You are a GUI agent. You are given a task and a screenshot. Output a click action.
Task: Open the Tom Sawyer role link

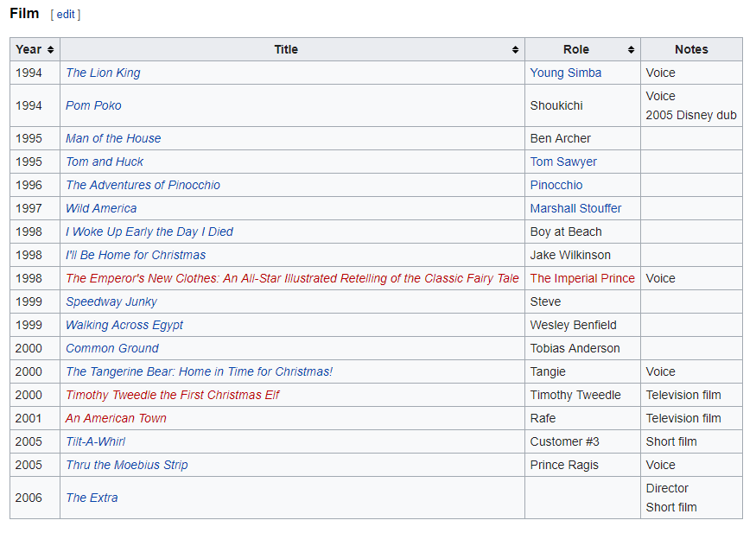click(563, 162)
